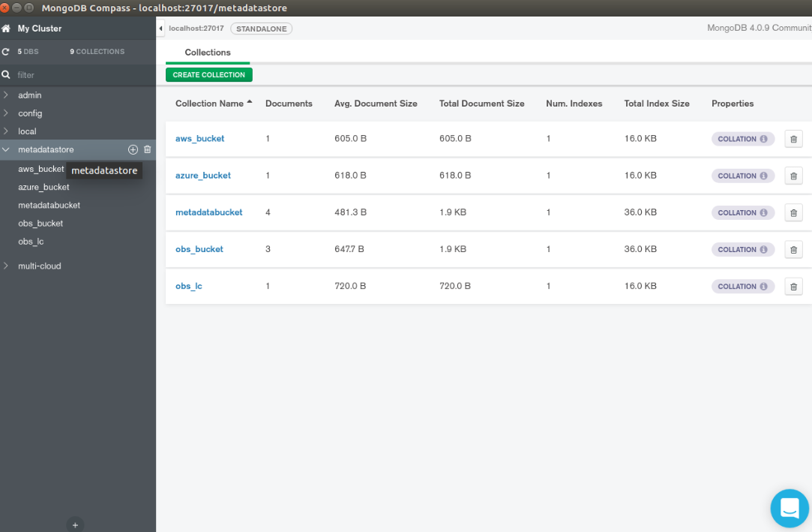Close the MongoDB Compass window
Image resolution: width=812 pixels, height=532 pixels.
(x=4, y=8)
